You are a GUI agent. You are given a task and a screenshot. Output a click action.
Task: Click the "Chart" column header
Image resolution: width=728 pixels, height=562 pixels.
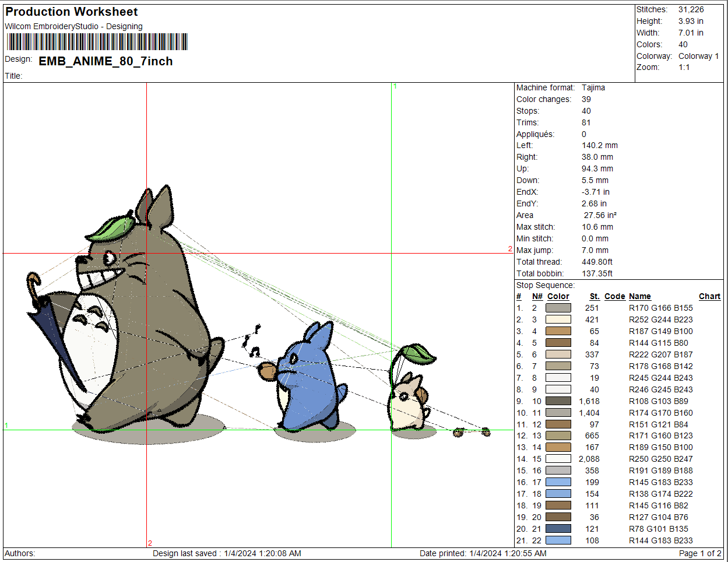point(709,296)
